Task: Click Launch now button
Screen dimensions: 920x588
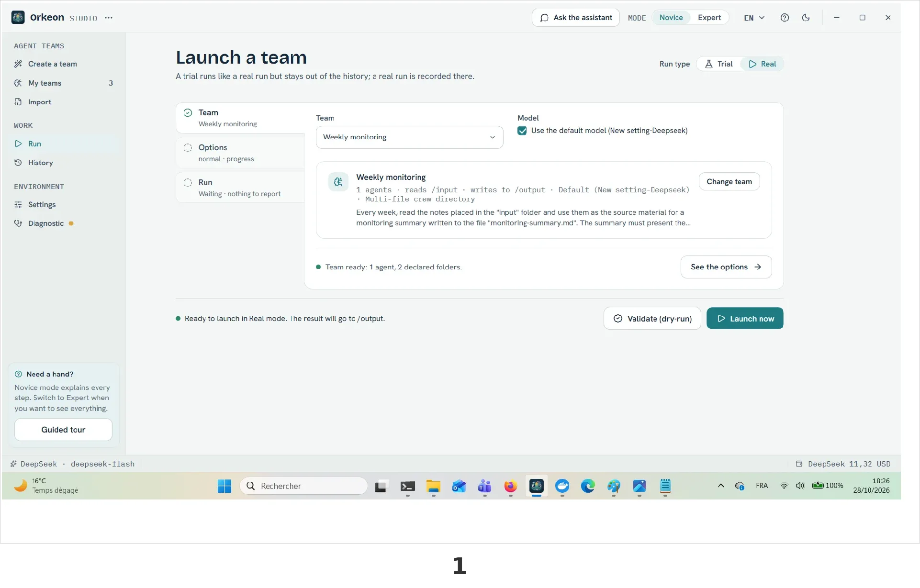Action: (x=745, y=319)
